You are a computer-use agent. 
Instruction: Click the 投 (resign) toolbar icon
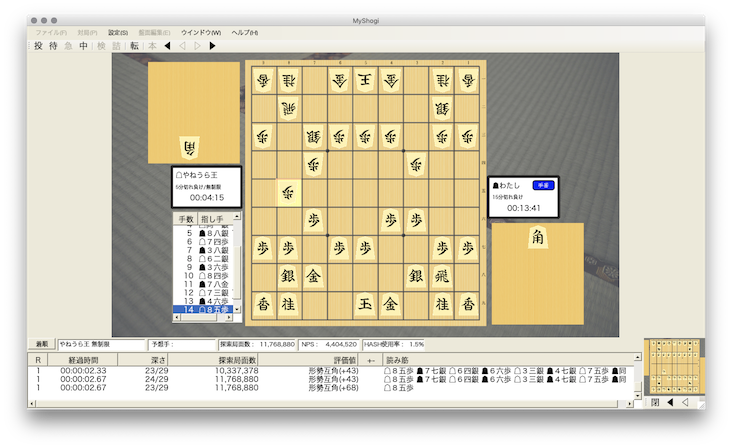pyautogui.click(x=38, y=46)
